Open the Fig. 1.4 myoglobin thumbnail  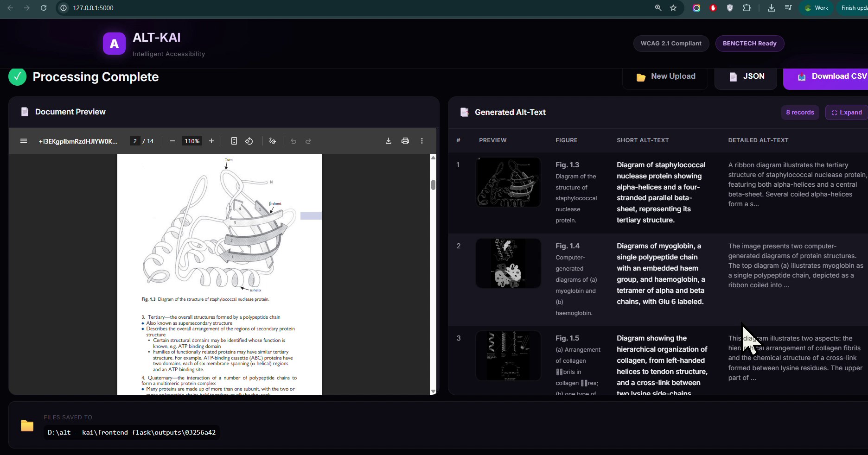(x=508, y=263)
